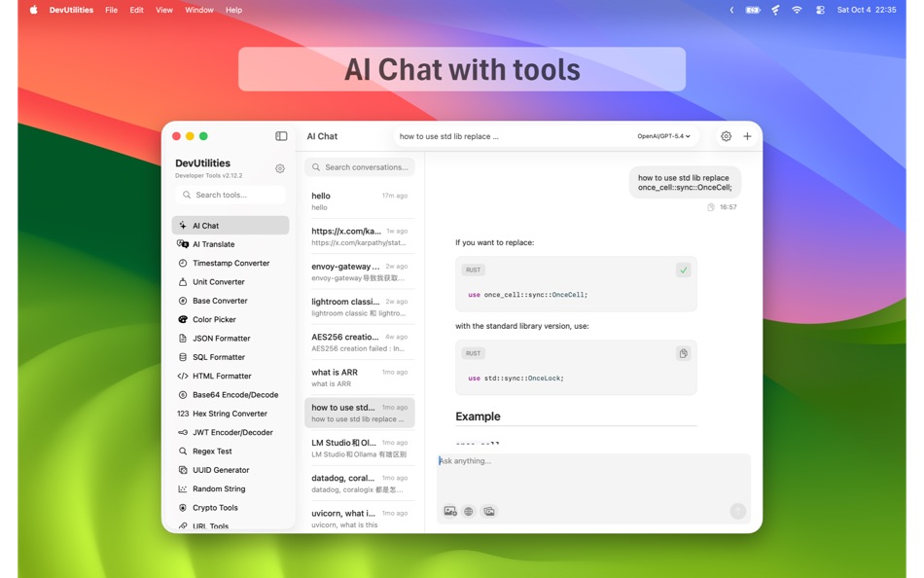The image size is (924, 578).
Task: Toggle the sidebar panel icon
Action: pyautogui.click(x=281, y=136)
